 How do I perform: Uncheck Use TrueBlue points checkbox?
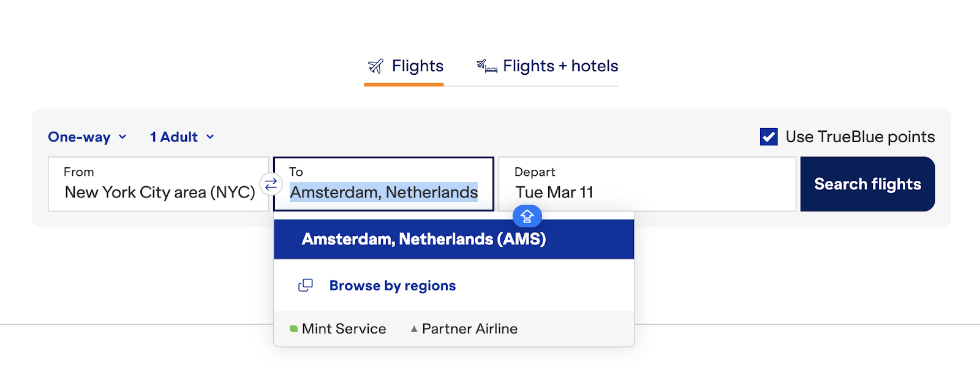[769, 137]
